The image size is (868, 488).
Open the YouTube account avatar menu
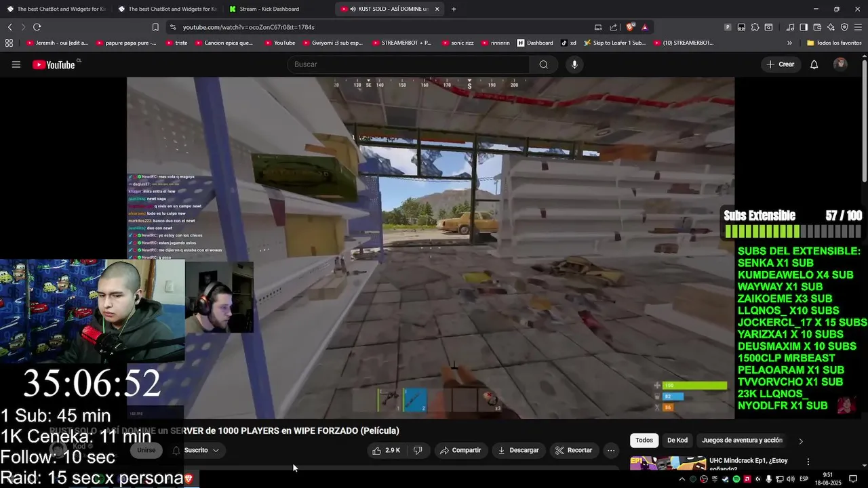[840, 64]
